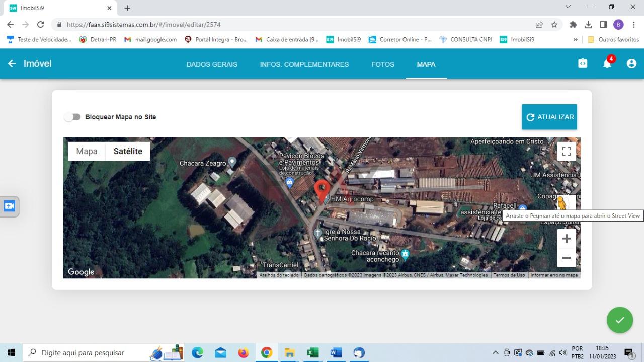Open File Explorer from taskbar
This screenshot has width=644, height=362.
pyautogui.click(x=290, y=352)
